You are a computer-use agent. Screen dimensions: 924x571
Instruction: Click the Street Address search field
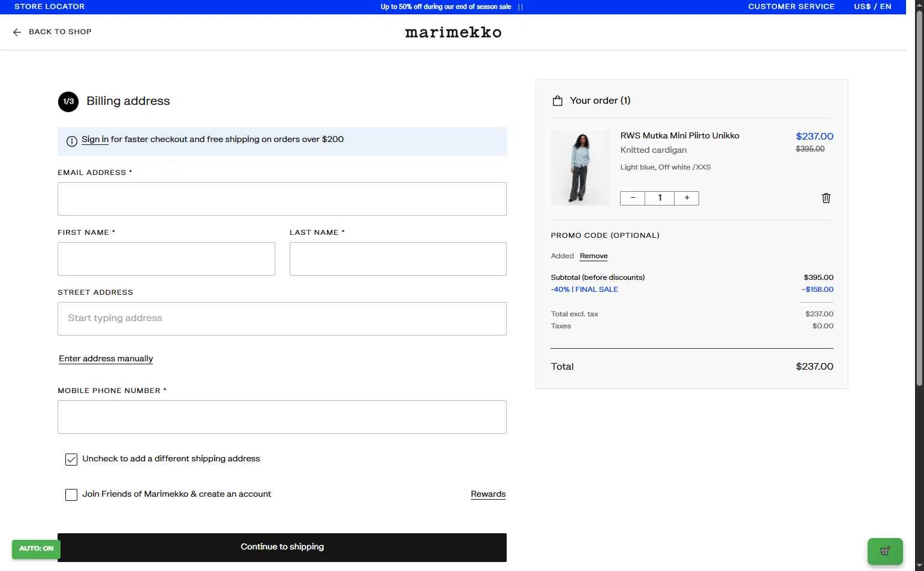click(282, 319)
